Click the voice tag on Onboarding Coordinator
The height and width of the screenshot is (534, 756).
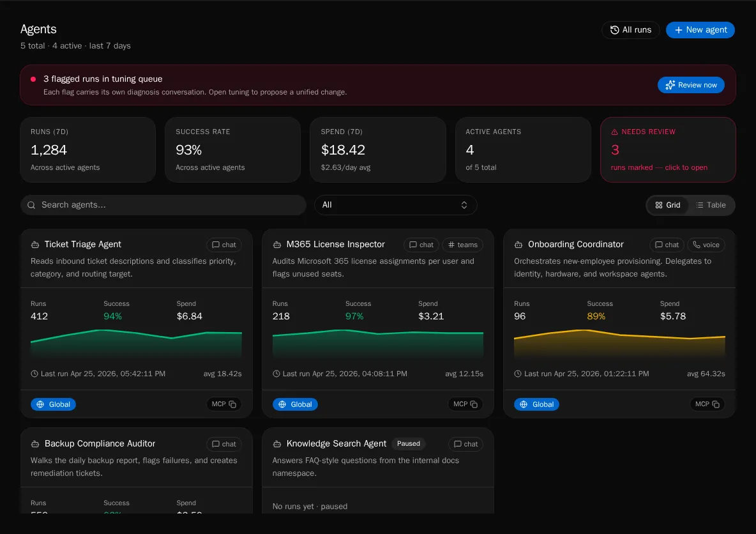706,245
